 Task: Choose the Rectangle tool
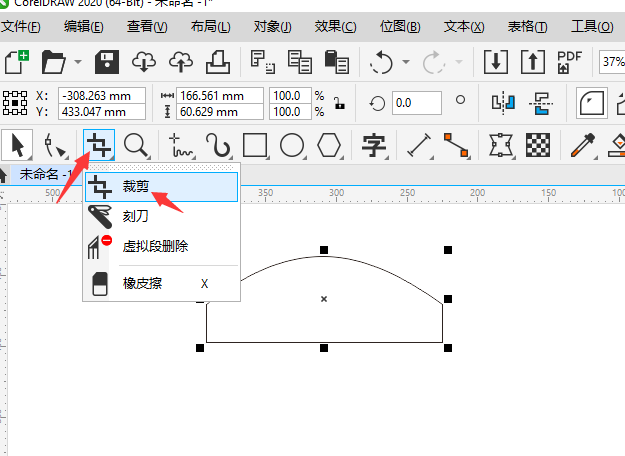pos(256,146)
